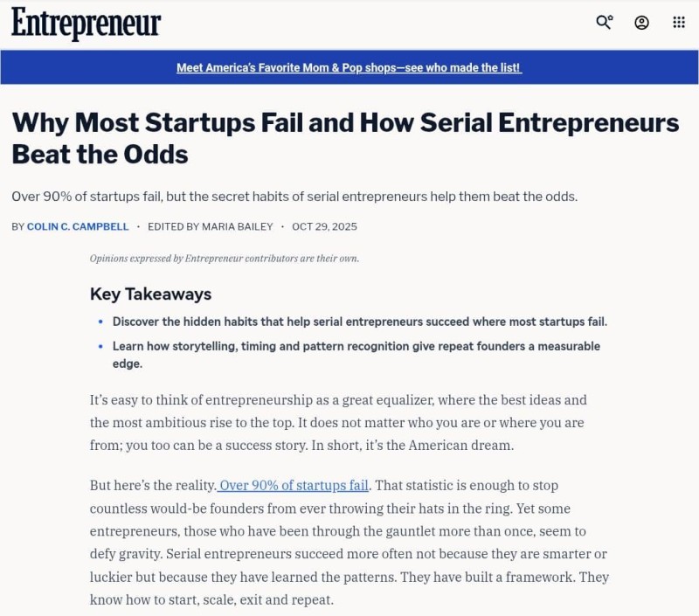Open the nine-dot grid menu
699x616 pixels.
click(679, 23)
